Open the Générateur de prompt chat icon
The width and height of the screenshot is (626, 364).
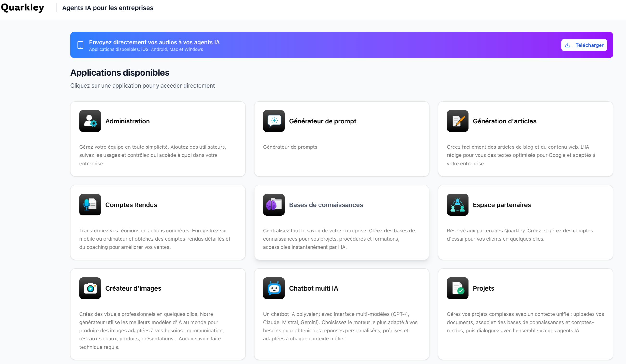tap(274, 121)
